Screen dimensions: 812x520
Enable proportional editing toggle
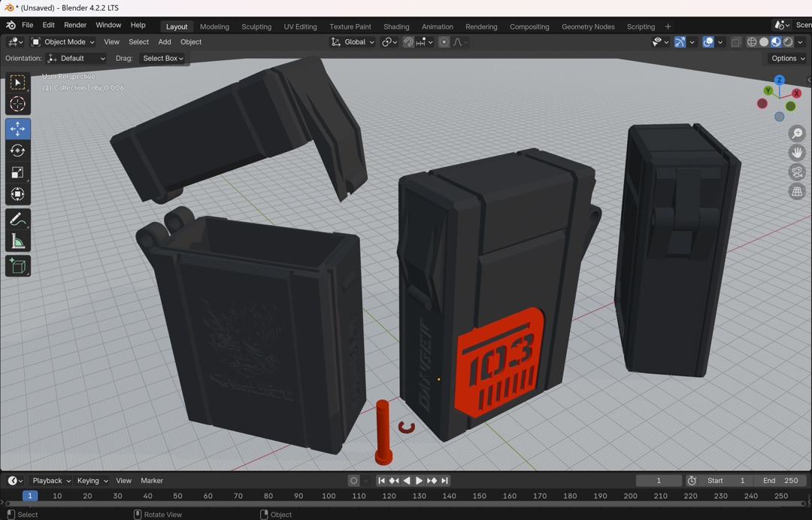click(x=444, y=42)
